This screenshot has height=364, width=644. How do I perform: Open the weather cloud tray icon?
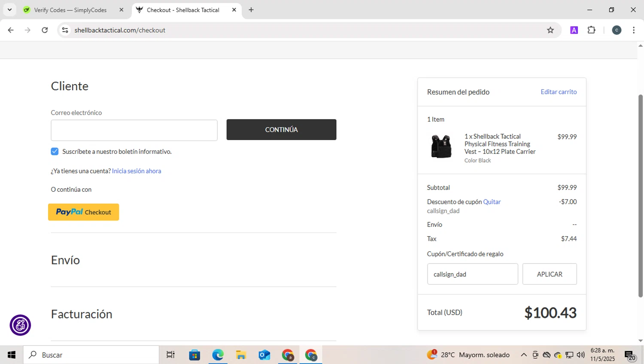(558, 355)
